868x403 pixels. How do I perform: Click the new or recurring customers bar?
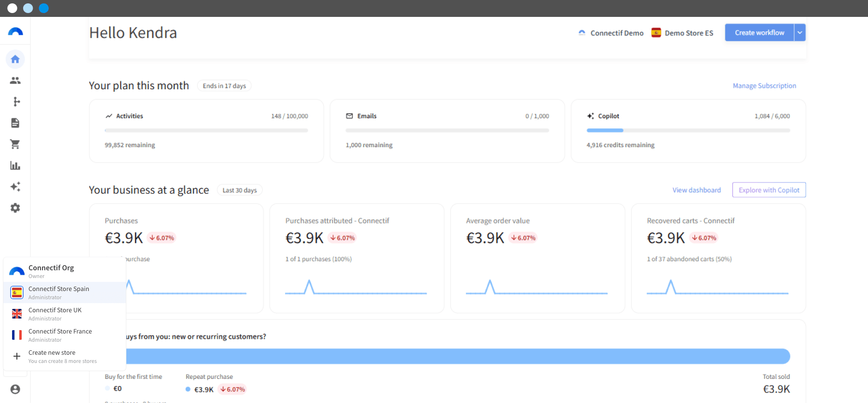click(458, 357)
